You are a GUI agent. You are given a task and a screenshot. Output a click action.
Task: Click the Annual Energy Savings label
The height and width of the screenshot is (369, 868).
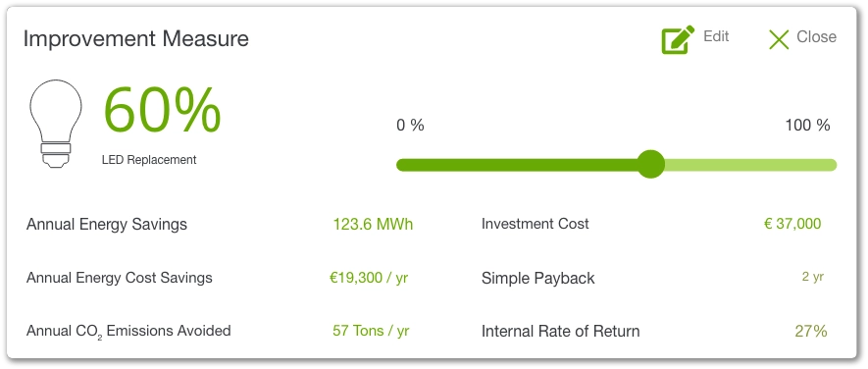click(107, 225)
